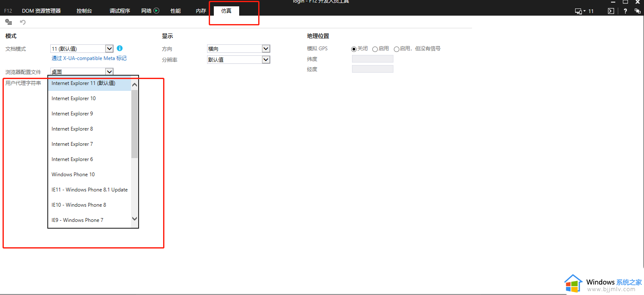
Task: Choose IE9 - Windows Phone 7 option
Action: coord(90,220)
